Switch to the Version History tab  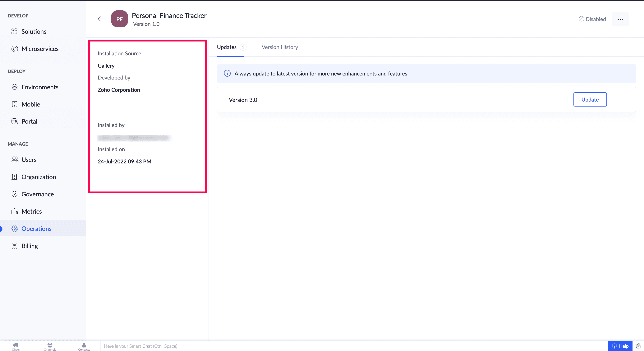[279, 47]
